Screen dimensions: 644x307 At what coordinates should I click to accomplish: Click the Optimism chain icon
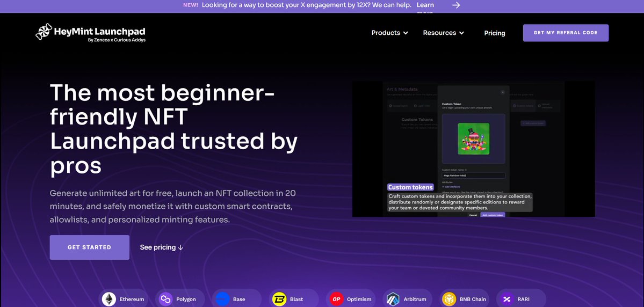tap(336, 299)
